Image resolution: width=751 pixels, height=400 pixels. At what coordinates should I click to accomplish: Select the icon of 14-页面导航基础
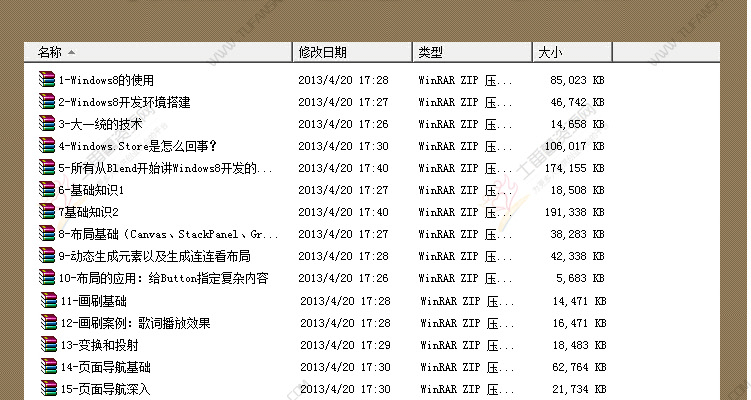49,366
